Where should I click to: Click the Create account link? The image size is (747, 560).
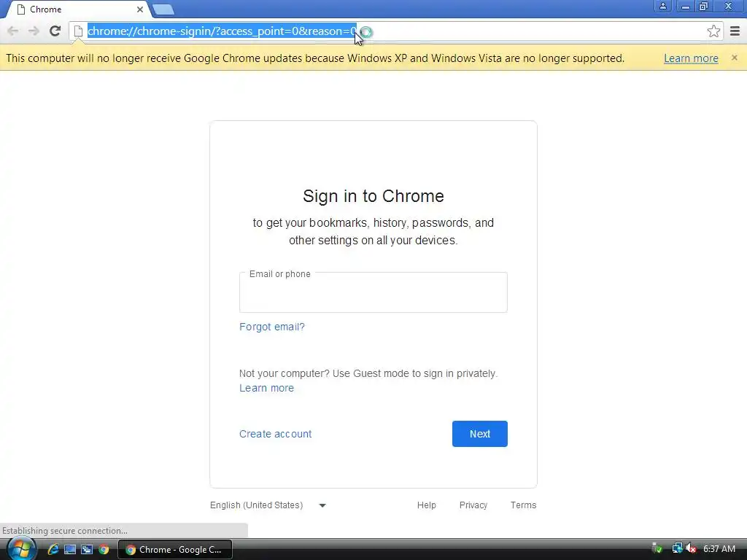coord(275,434)
